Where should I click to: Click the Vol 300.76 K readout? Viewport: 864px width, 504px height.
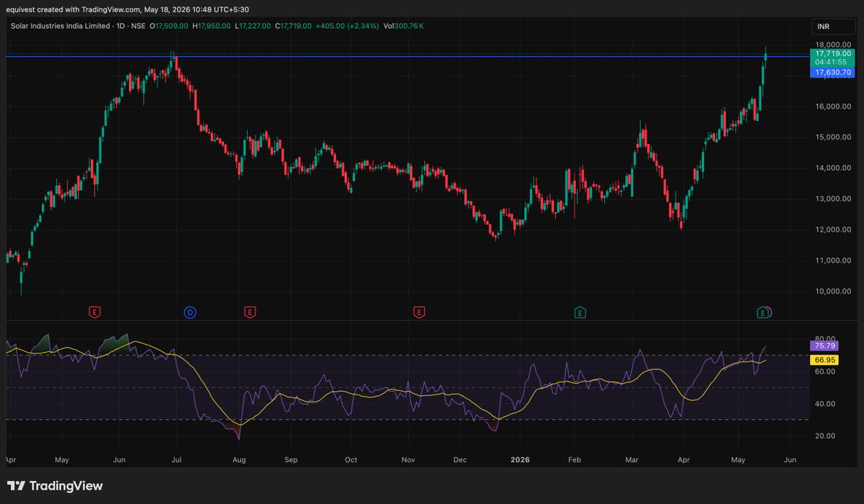(x=403, y=26)
